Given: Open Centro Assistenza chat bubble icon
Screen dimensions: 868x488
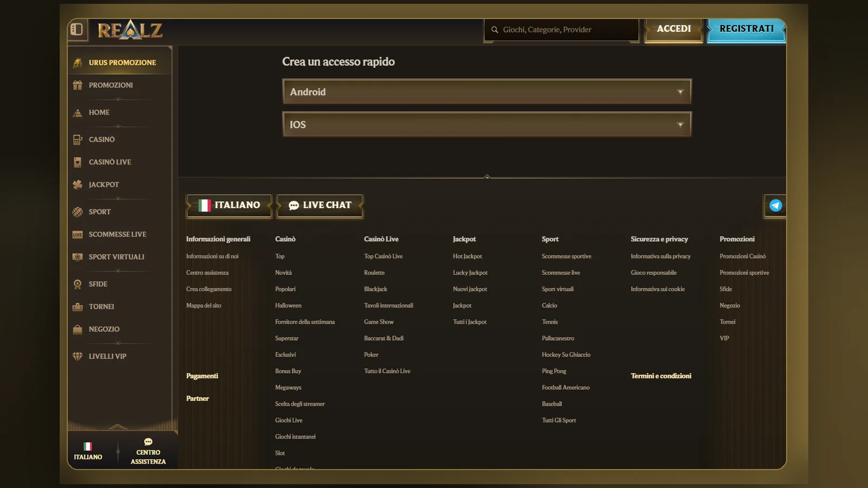Looking at the screenshot, I should coord(148,442).
